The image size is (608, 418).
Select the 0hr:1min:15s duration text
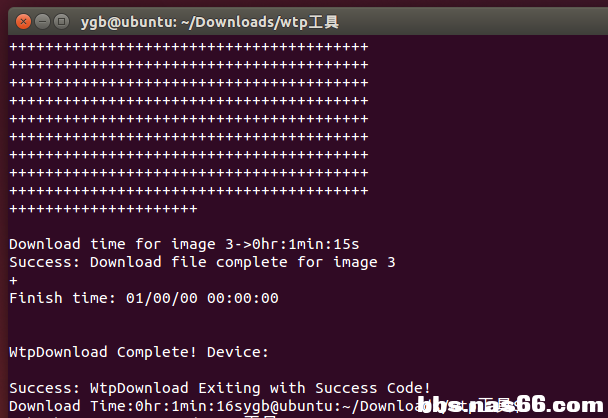point(306,244)
